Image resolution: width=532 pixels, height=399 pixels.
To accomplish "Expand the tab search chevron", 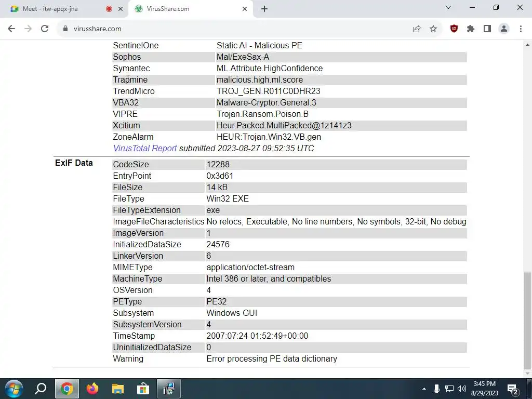I will click(448, 7).
